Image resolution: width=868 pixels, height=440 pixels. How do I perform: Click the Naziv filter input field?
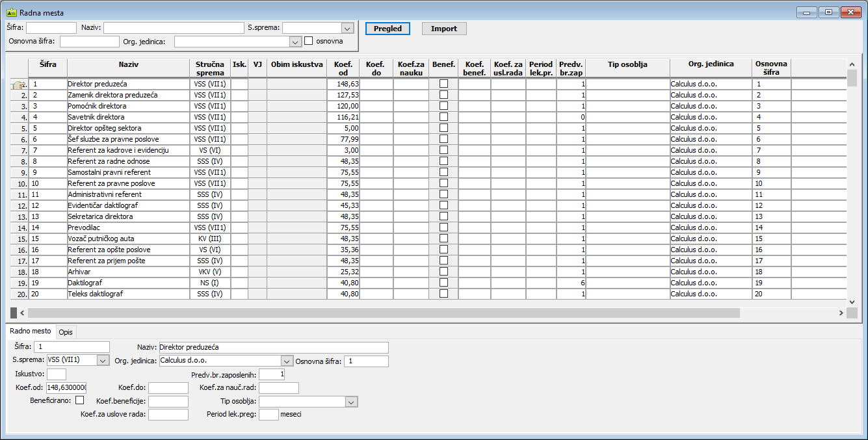click(x=173, y=28)
